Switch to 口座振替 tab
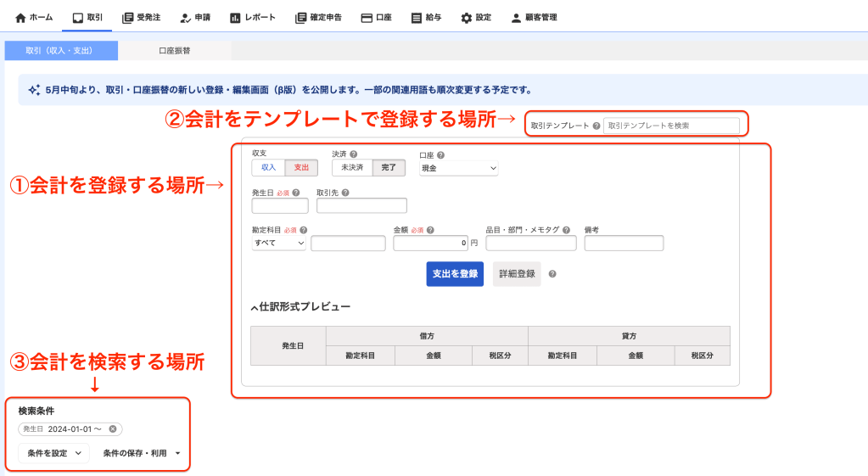868x476 pixels. coord(175,50)
